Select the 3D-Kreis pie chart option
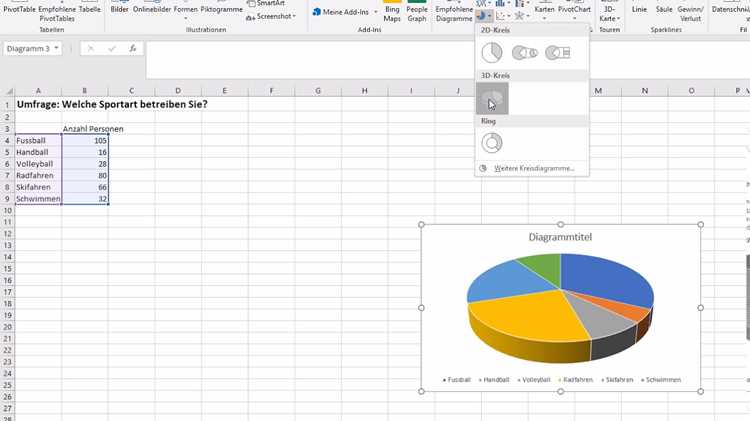The height and width of the screenshot is (421, 750). [492, 99]
